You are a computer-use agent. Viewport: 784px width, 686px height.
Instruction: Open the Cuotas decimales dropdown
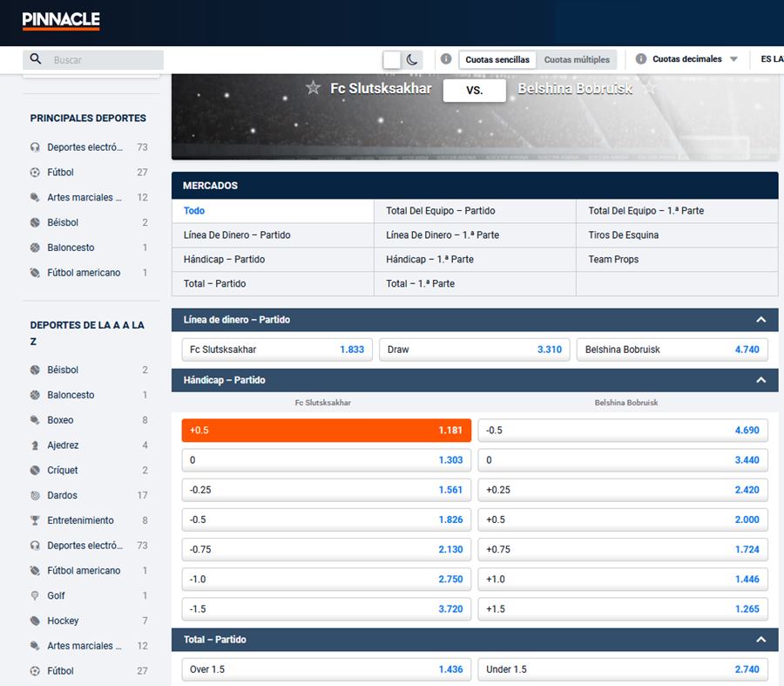(695, 59)
